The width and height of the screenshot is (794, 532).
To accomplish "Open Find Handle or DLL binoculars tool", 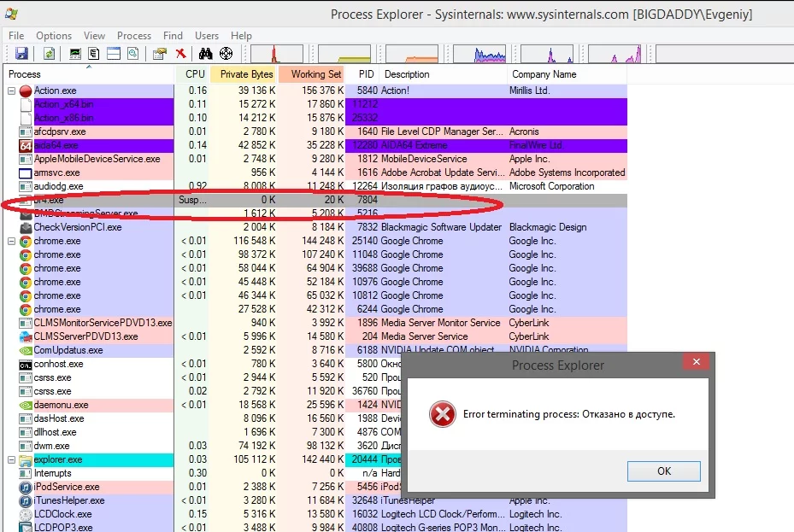I will click(206, 53).
